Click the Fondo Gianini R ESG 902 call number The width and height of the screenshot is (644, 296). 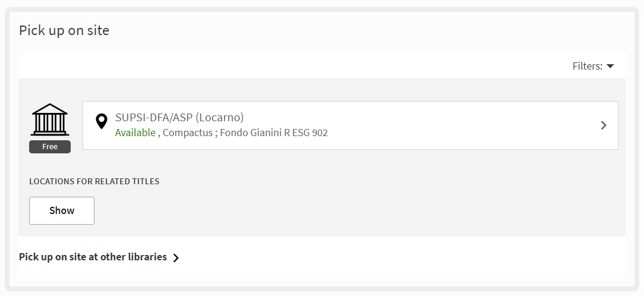[x=274, y=133]
